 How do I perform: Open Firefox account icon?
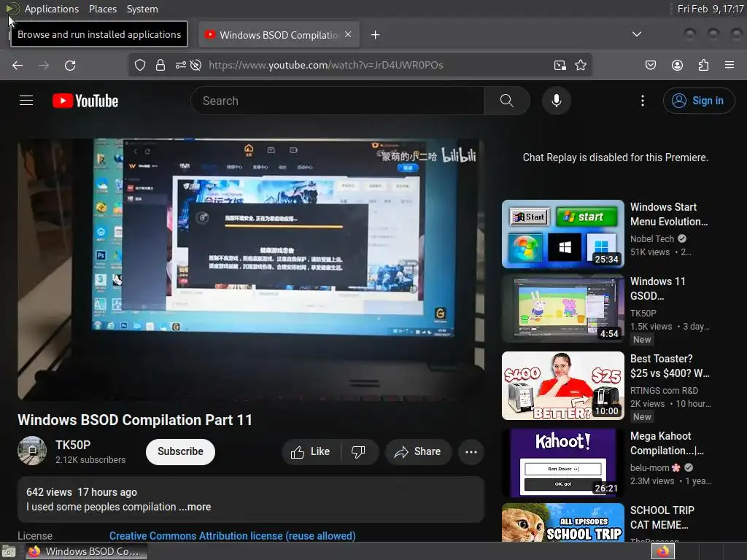pos(677,65)
